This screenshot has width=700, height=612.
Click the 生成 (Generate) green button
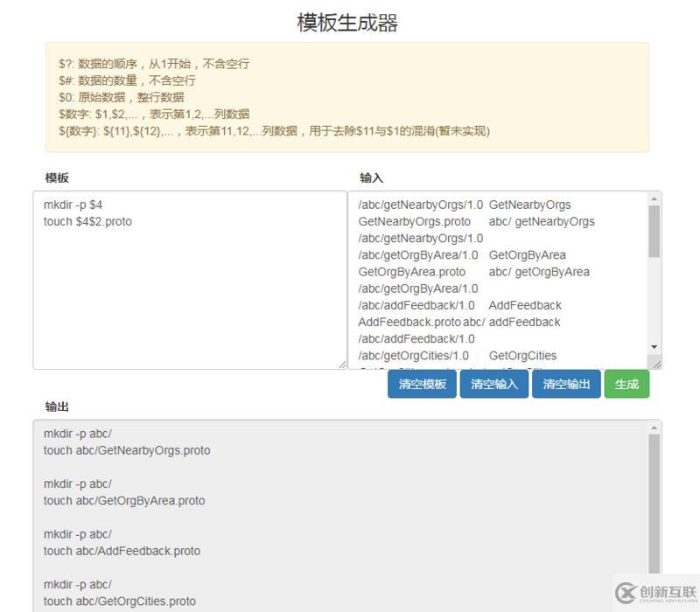coord(627,384)
